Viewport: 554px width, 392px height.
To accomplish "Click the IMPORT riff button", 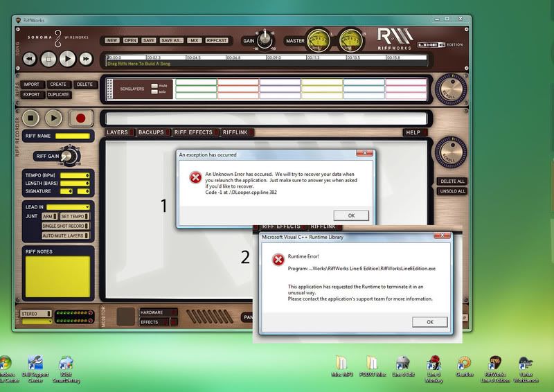I will coord(32,84).
